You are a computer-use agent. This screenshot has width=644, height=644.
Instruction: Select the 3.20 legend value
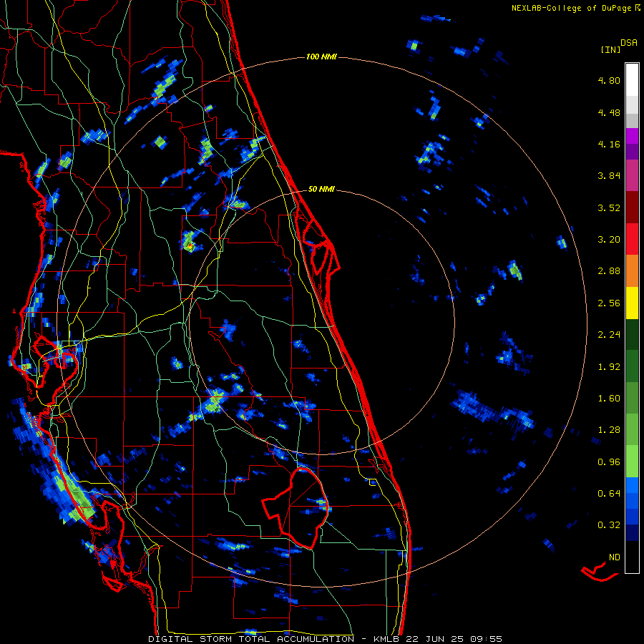click(609, 240)
